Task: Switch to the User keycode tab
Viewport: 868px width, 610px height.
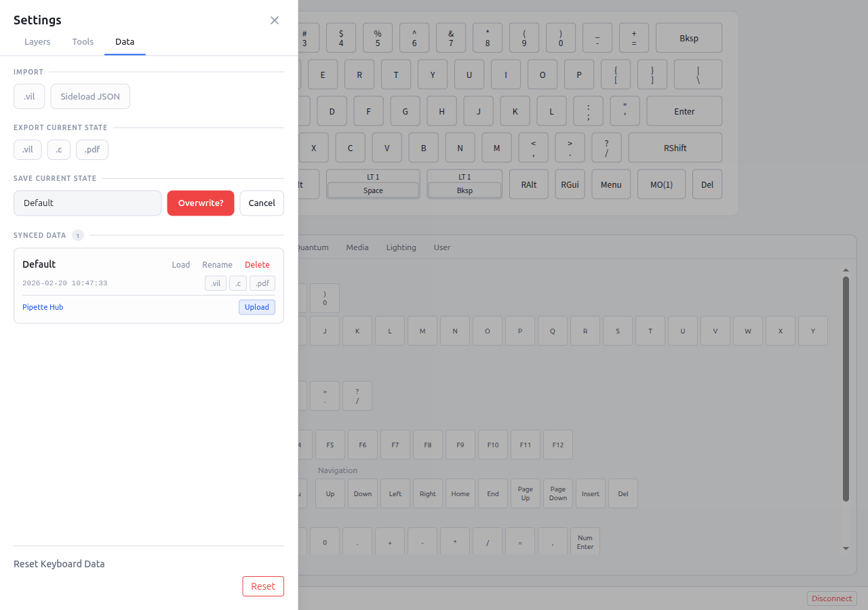Action: (442, 247)
